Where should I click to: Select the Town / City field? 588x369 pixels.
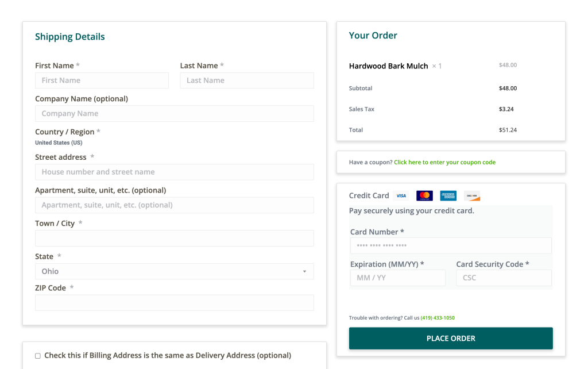[x=175, y=238]
